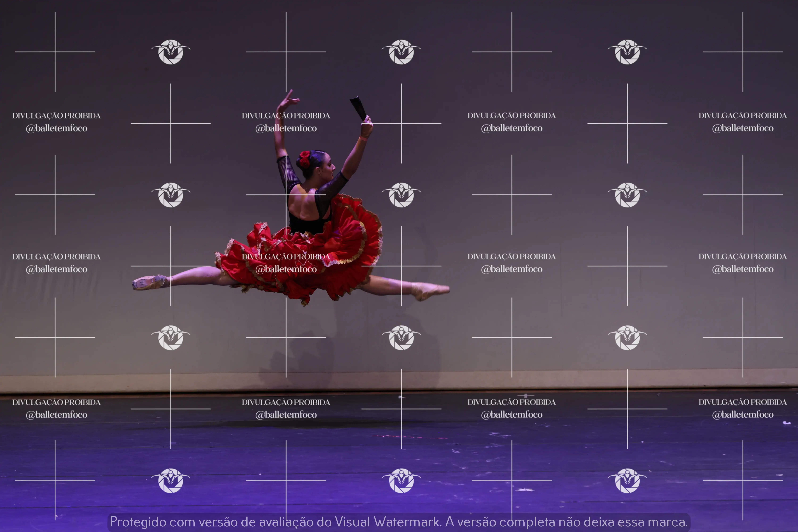This screenshot has height=532, width=798.
Task: Click the @balletemfoco text overlapping the red skirt
Action: (x=286, y=269)
